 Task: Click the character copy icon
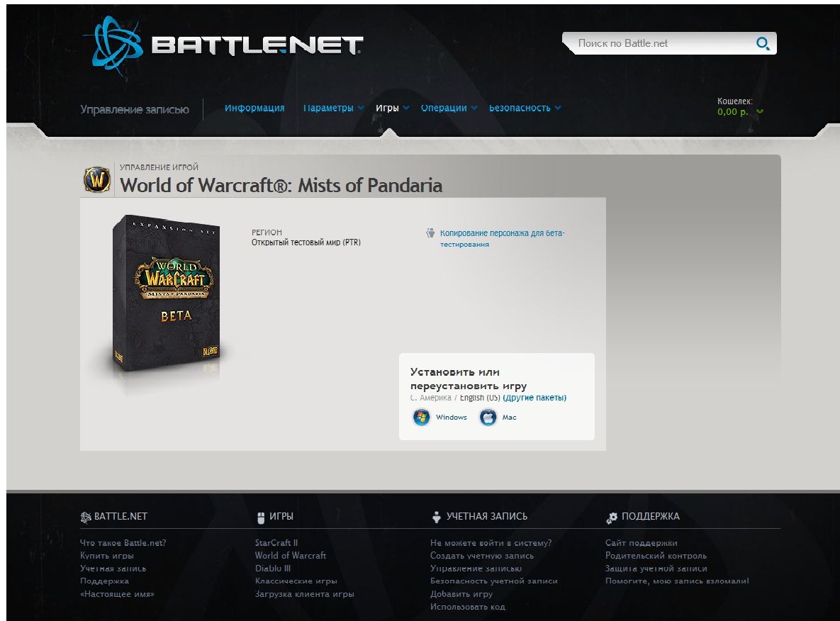(x=430, y=233)
